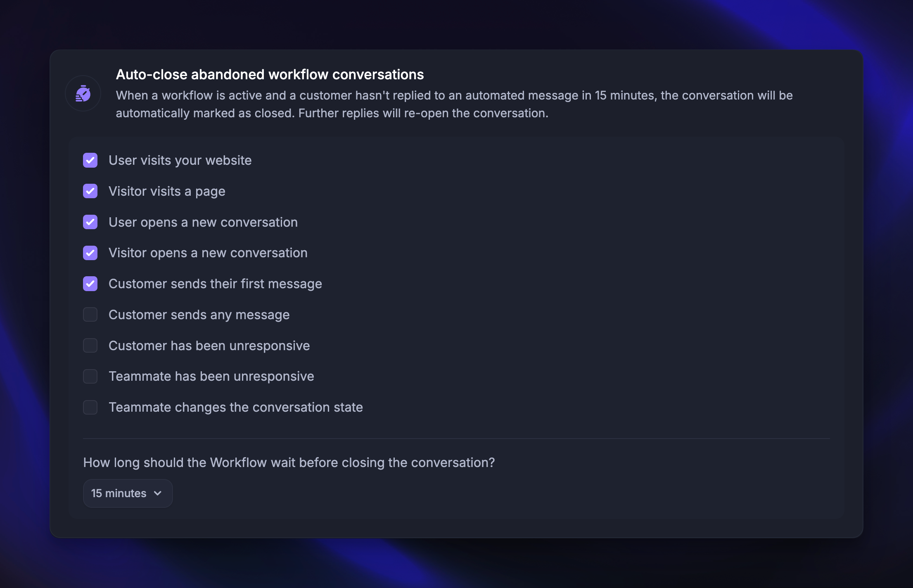Click the auto-close description paragraph text
913x588 pixels.
(454, 104)
